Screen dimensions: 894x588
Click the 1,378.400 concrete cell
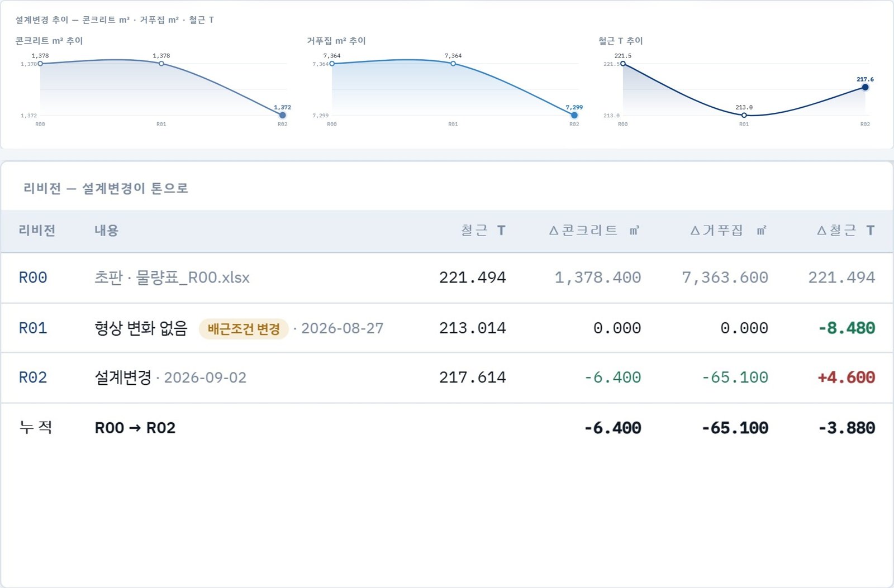pos(598,278)
